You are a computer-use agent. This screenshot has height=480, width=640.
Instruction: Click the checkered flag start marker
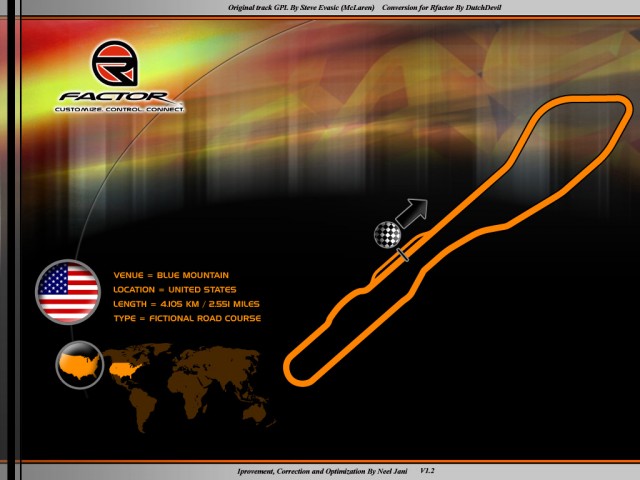click(x=387, y=234)
